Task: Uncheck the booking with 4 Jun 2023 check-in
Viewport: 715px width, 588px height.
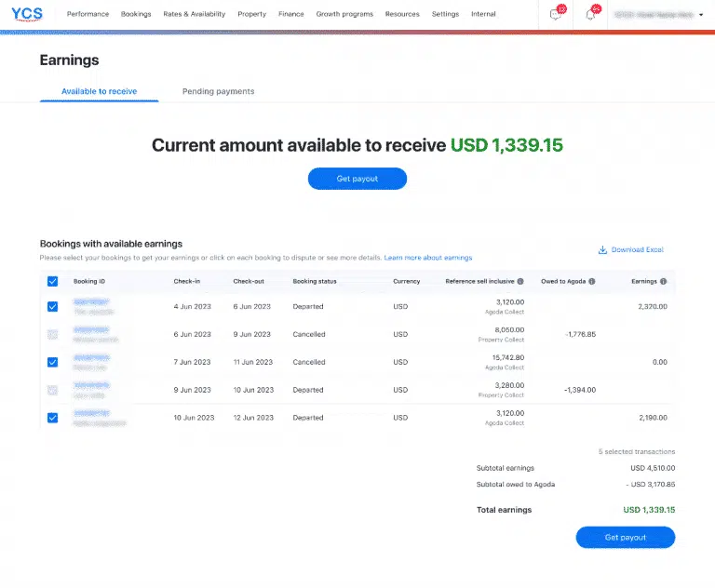Action: coord(52,306)
